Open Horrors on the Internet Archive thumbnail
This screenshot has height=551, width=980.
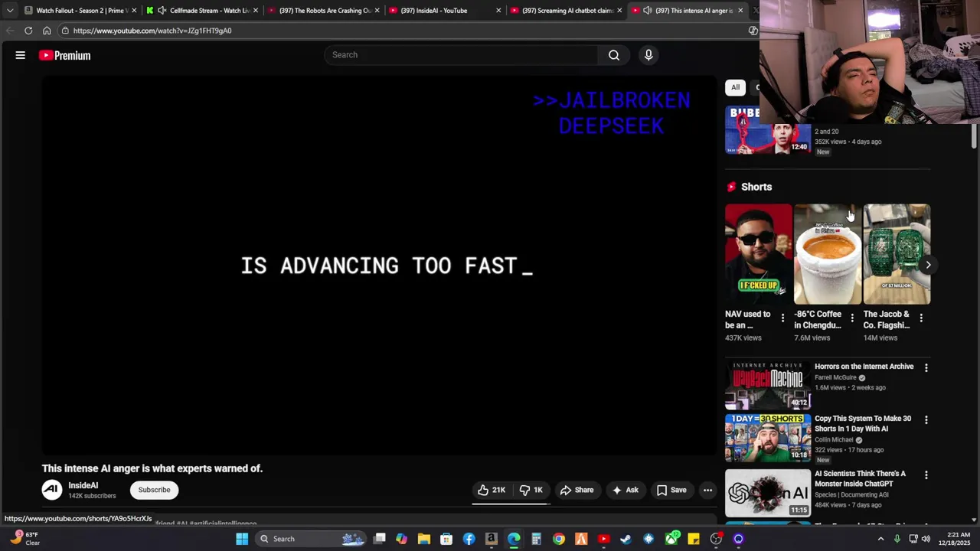click(768, 386)
